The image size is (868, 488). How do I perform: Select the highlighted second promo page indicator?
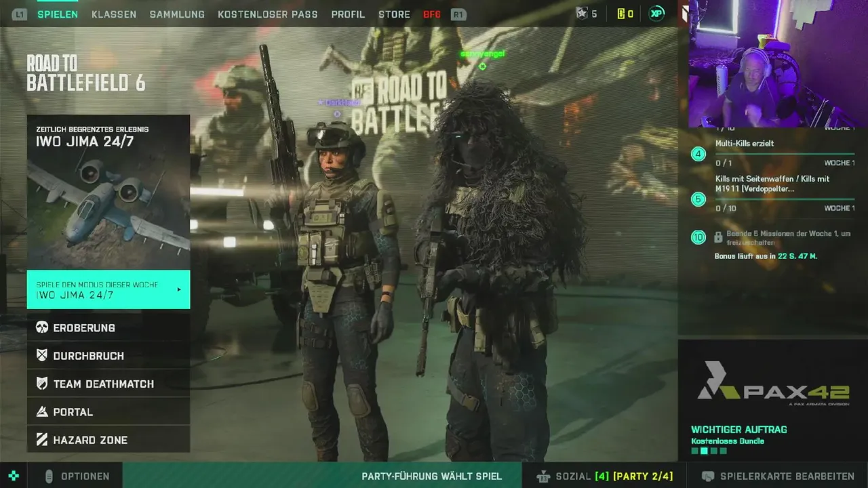[704, 451]
